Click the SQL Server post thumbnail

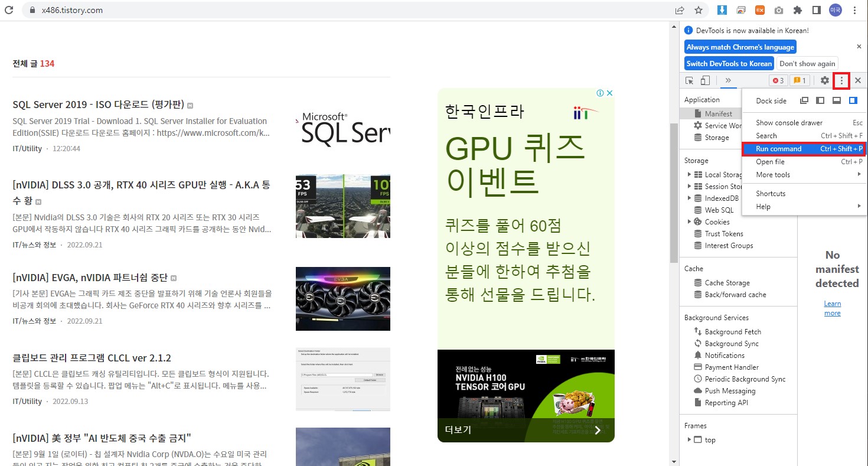pyautogui.click(x=343, y=126)
